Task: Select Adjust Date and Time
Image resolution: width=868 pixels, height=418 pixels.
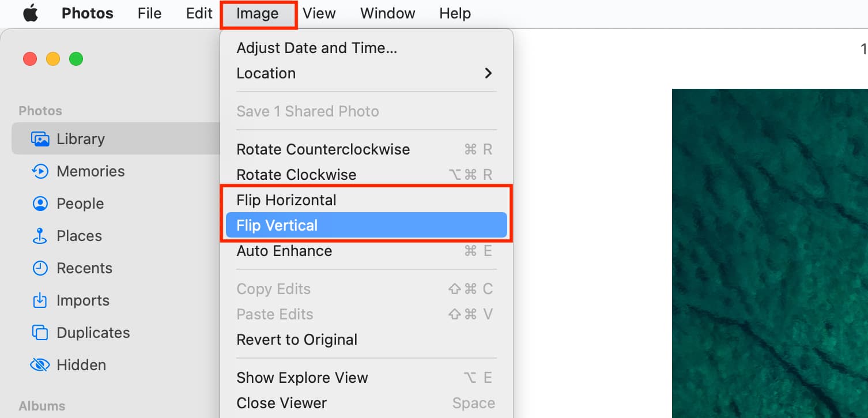Action: [316, 47]
